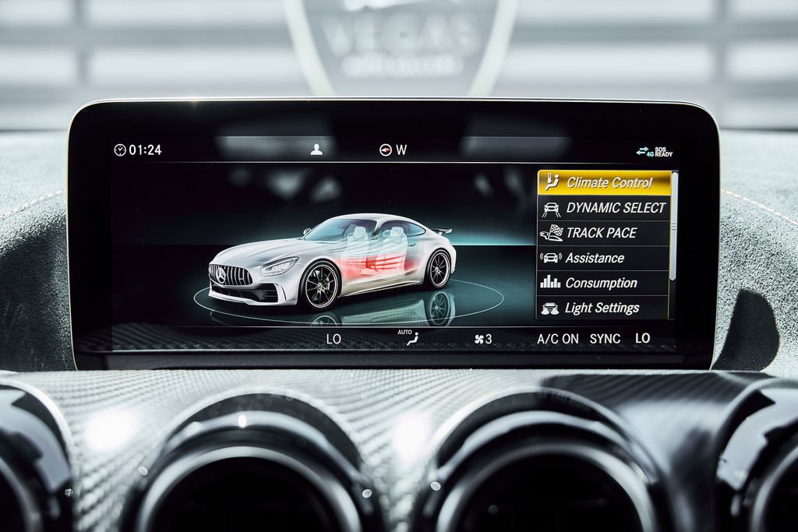798x532 pixels.
Task: Select DYNAMIC SELECT from the menu
Action: point(604,208)
